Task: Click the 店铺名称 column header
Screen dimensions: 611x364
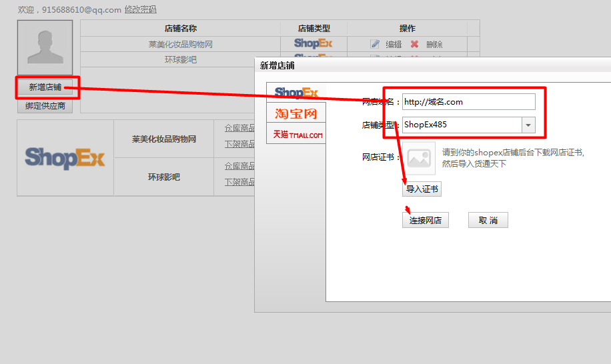Action: coord(180,29)
